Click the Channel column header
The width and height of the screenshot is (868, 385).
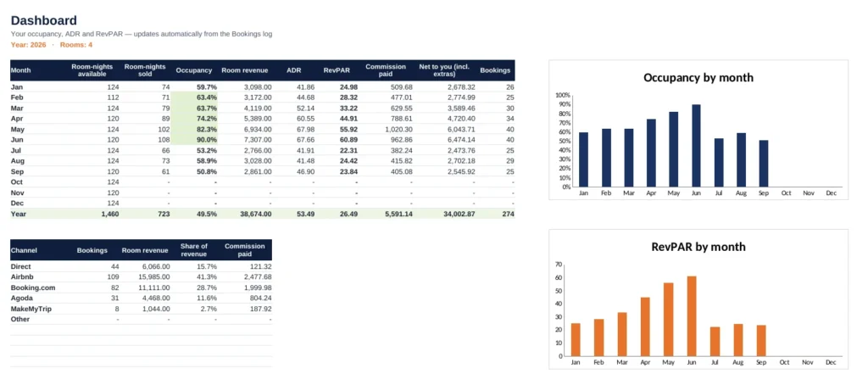[x=24, y=250]
